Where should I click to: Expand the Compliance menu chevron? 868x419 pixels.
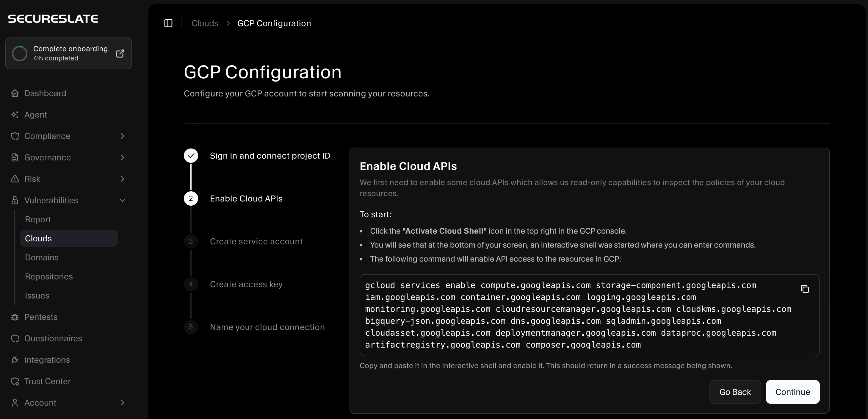point(122,136)
